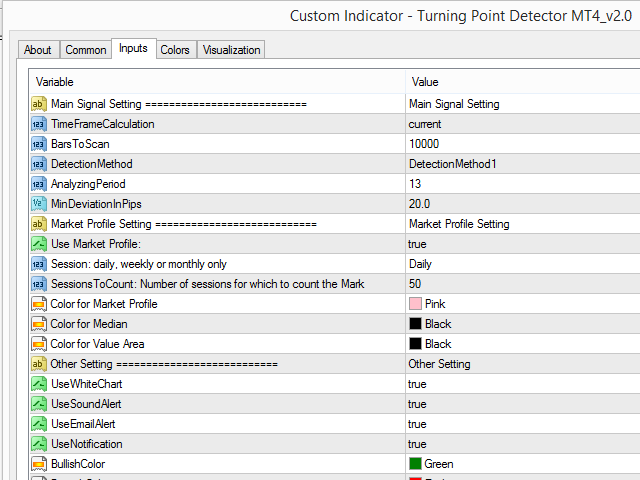Click the Main Signal Setting string icon
Viewport: 640px width, 480px height.
[x=39, y=104]
